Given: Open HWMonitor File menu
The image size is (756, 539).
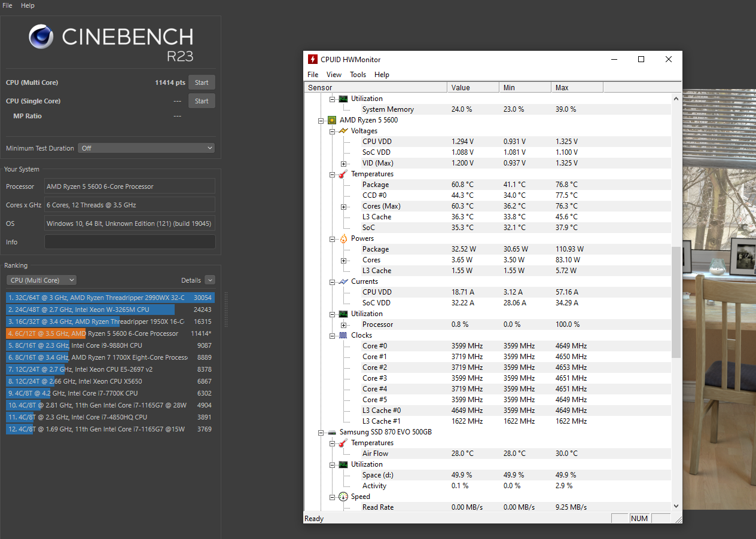Looking at the screenshot, I should pyautogui.click(x=313, y=75).
